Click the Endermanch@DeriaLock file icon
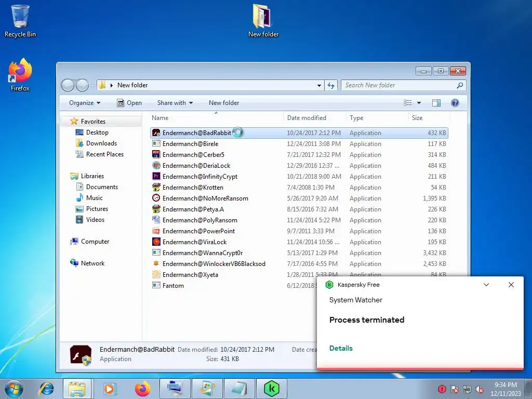 [156, 165]
